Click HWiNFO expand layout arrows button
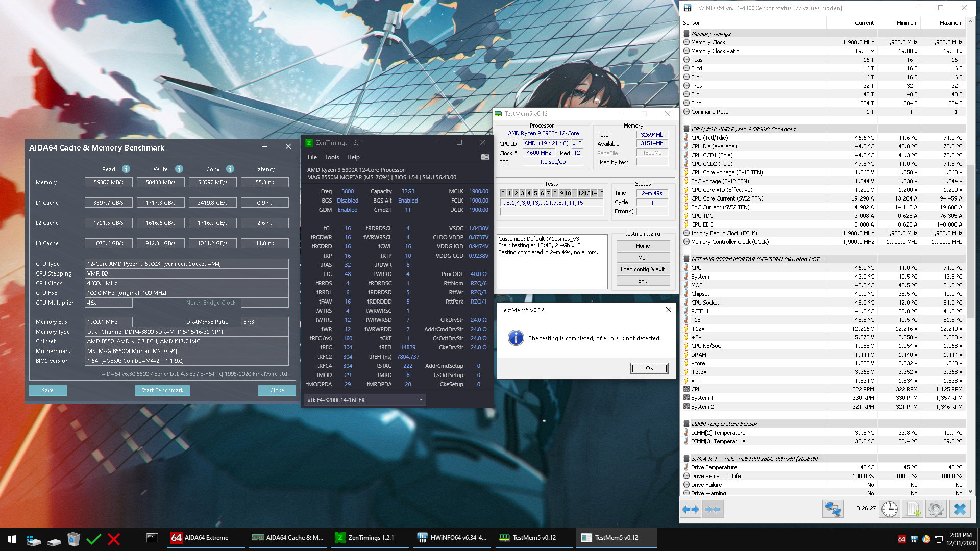The image size is (980, 551). pos(691,509)
